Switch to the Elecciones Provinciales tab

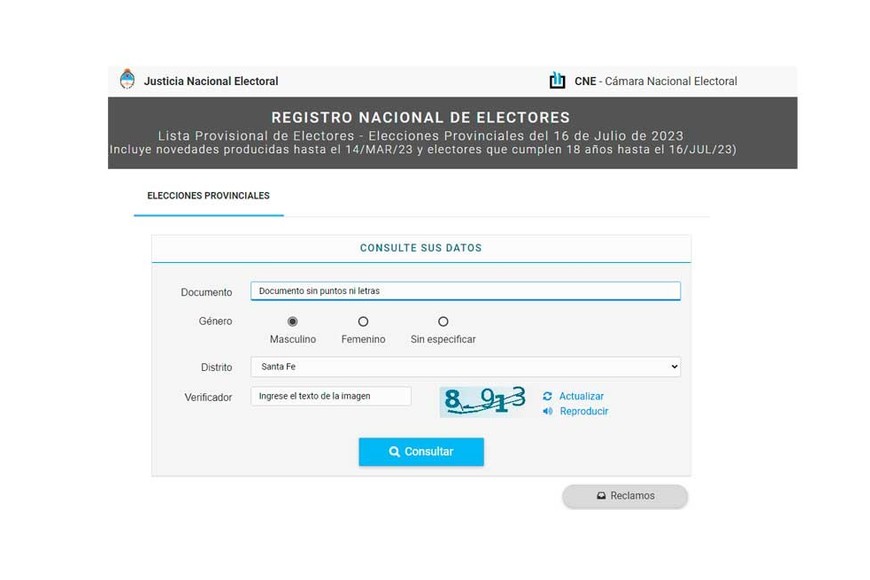[x=208, y=196]
